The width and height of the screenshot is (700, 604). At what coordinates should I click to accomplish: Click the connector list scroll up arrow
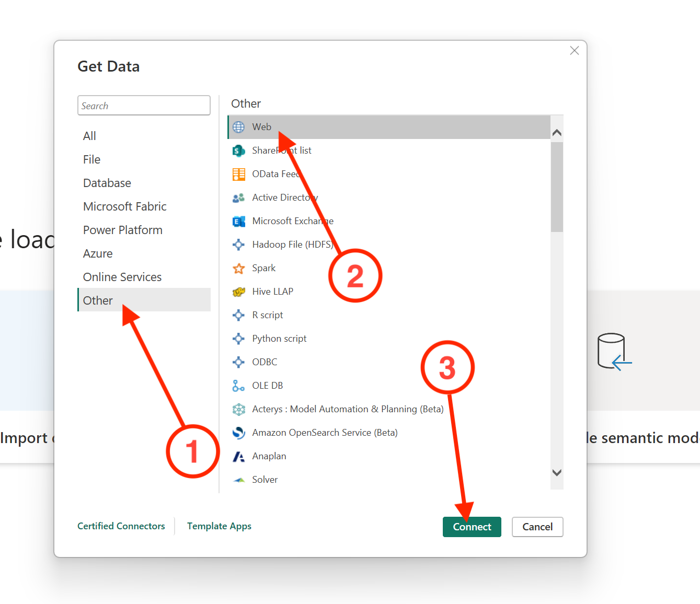tap(557, 133)
